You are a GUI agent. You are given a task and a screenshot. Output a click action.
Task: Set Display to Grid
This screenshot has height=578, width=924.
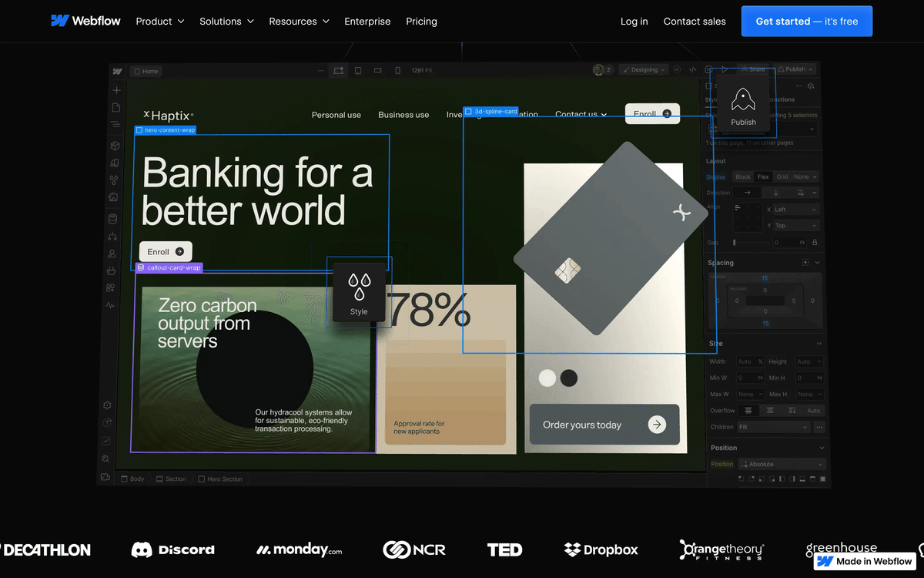tap(782, 176)
